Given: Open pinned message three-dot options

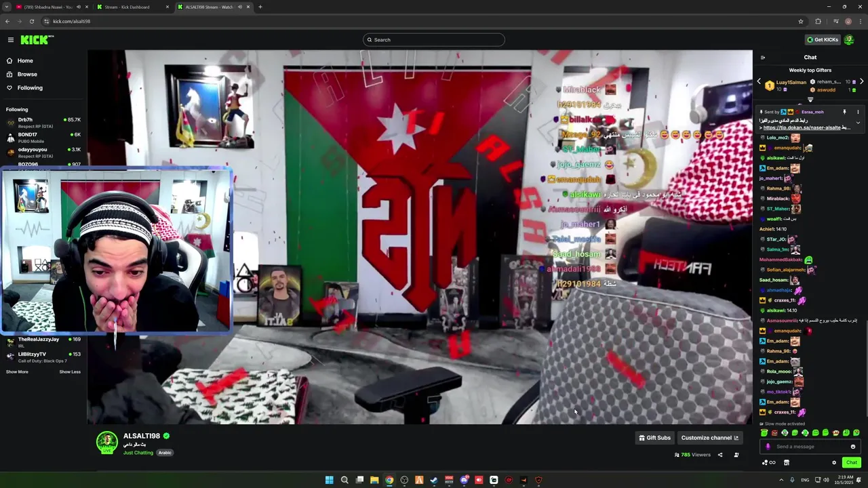Looking at the screenshot, I should point(858,112).
